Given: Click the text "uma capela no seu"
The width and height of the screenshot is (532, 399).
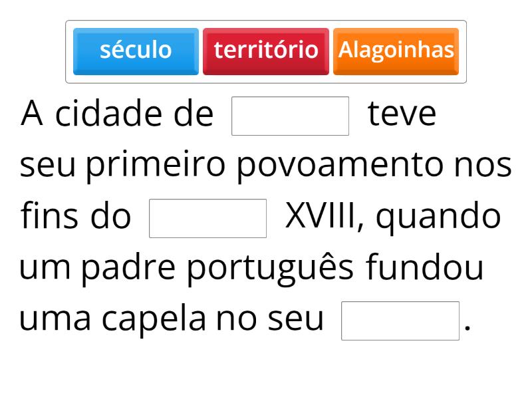Looking at the screenshot, I should [x=171, y=319].
